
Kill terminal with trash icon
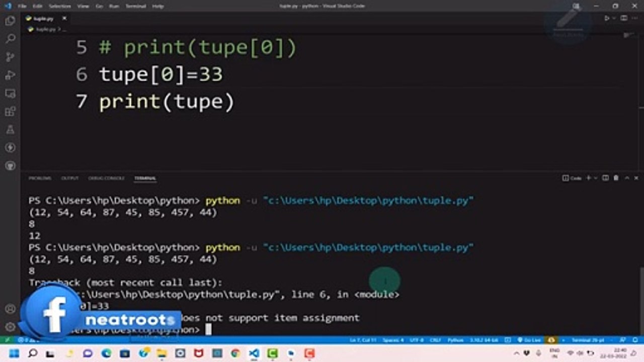[x=616, y=178]
